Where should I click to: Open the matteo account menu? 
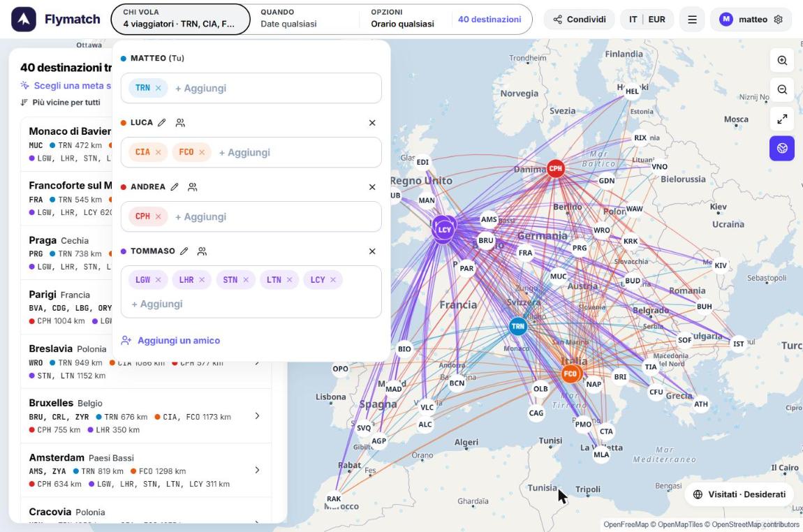click(751, 20)
